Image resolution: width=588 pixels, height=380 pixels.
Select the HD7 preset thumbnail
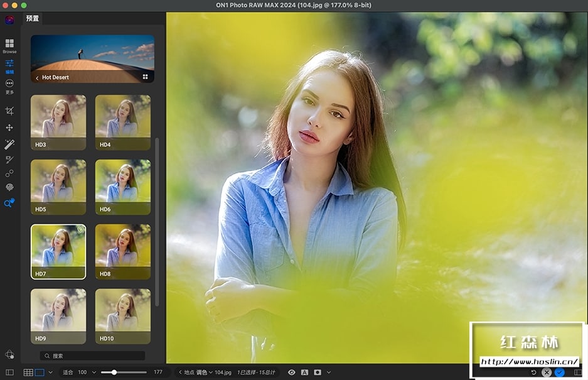(58, 252)
